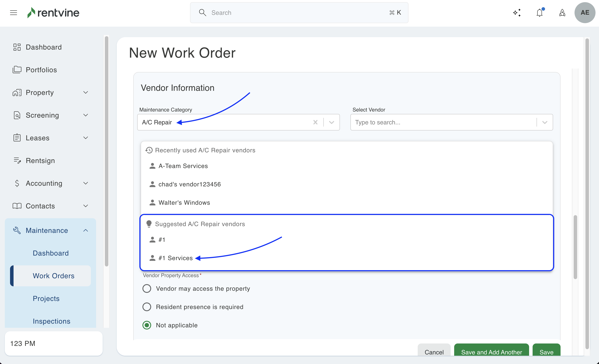
Task: Open Dashboard from sidebar grid icon
Action: (17, 47)
